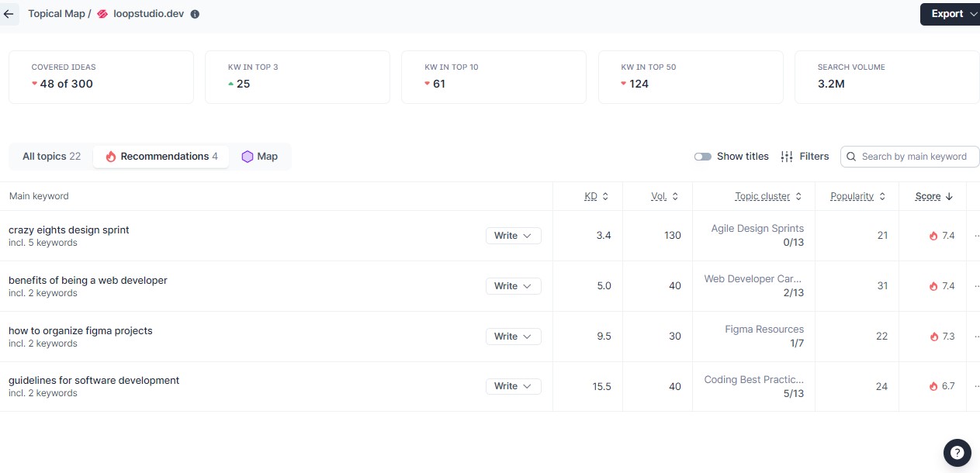This screenshot has width=980, height=473.
Task: Switch to the Map tab
Action: [x=259, y=157]
